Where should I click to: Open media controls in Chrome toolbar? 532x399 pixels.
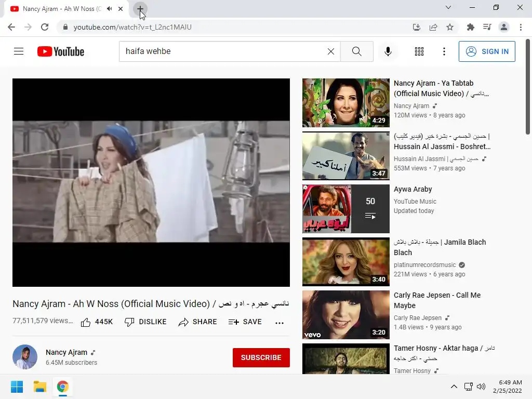coord(487,27)
